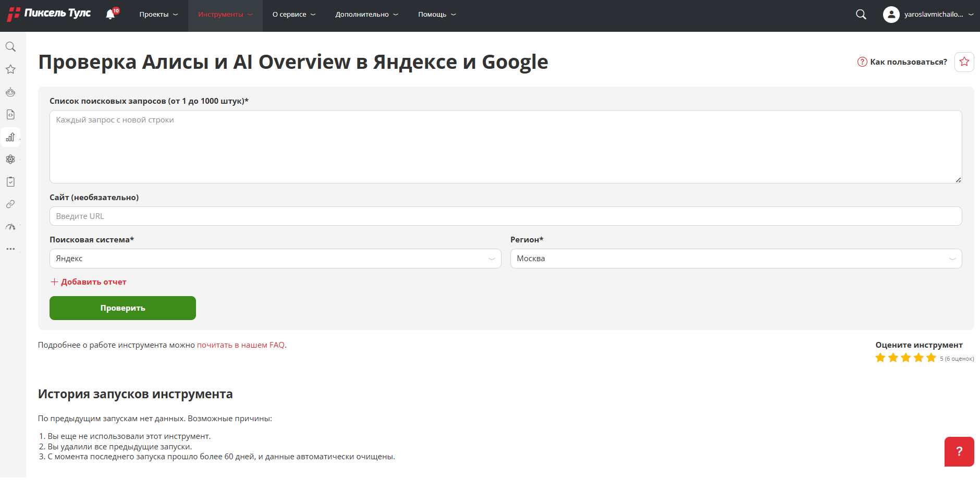This screenshot has height=490, width=980.
Task: Open the Дополнительно menu
Action: pos(366,15)
